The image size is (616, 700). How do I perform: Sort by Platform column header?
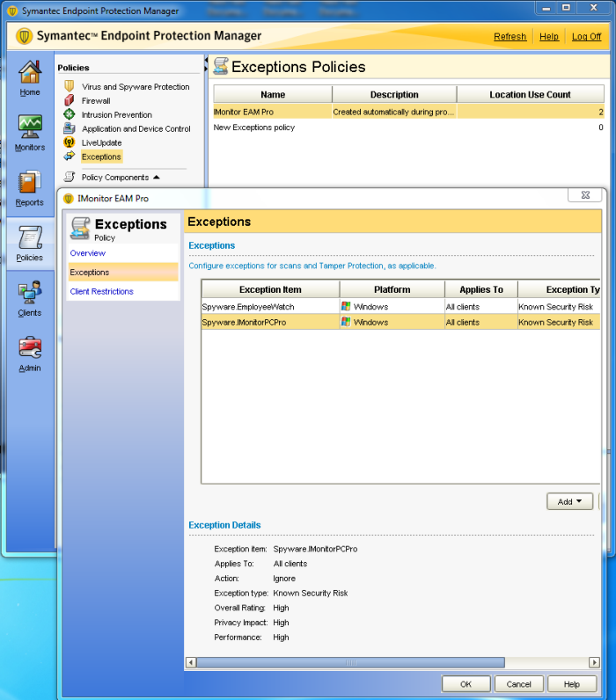click(x=392, y=289)
